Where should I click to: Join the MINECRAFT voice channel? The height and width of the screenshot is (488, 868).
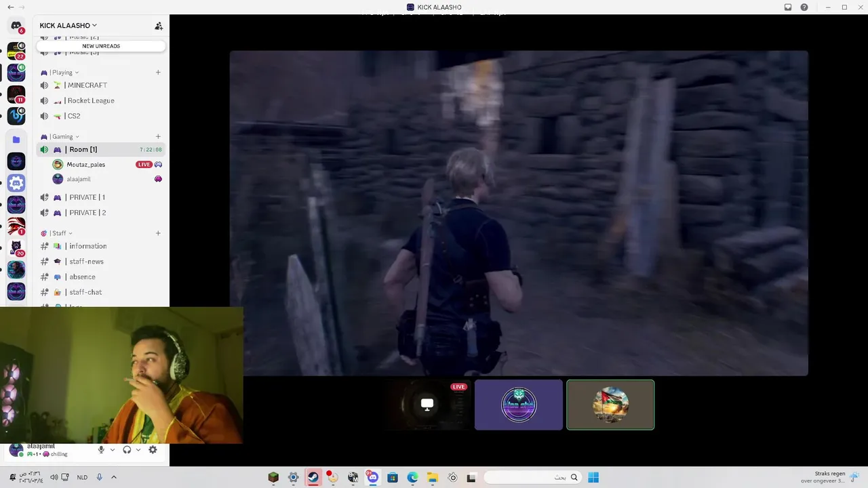[x=101, y=85]
